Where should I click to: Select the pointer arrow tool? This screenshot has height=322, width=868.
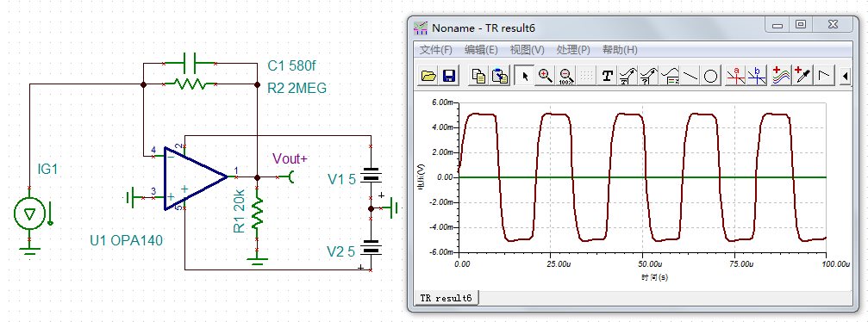pos(525,76)
